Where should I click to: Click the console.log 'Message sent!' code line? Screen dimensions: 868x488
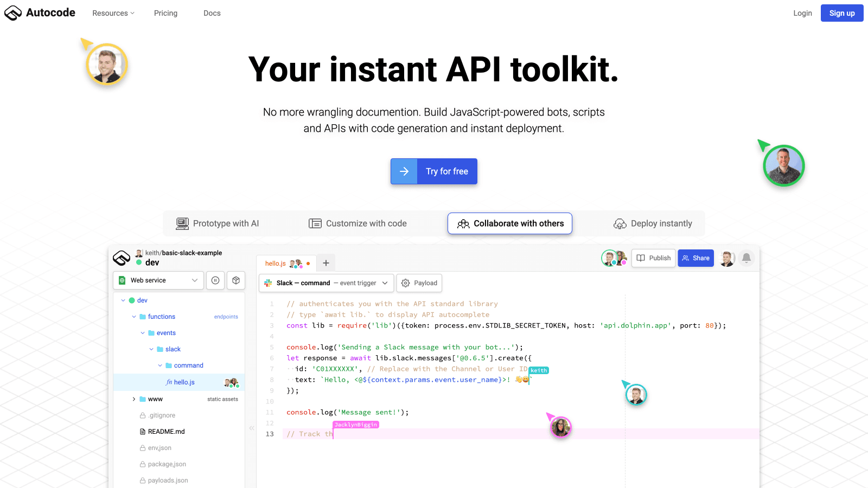(x=347, y=412)
